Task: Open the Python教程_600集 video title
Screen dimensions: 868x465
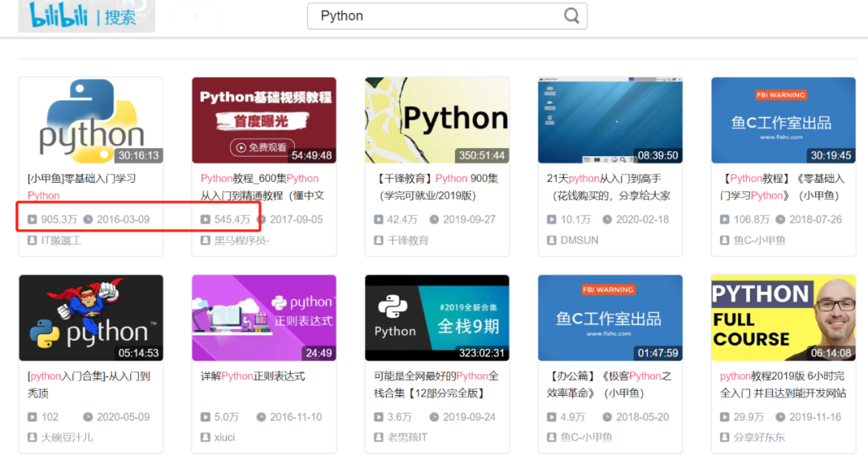Action: [x=262, y=187]
